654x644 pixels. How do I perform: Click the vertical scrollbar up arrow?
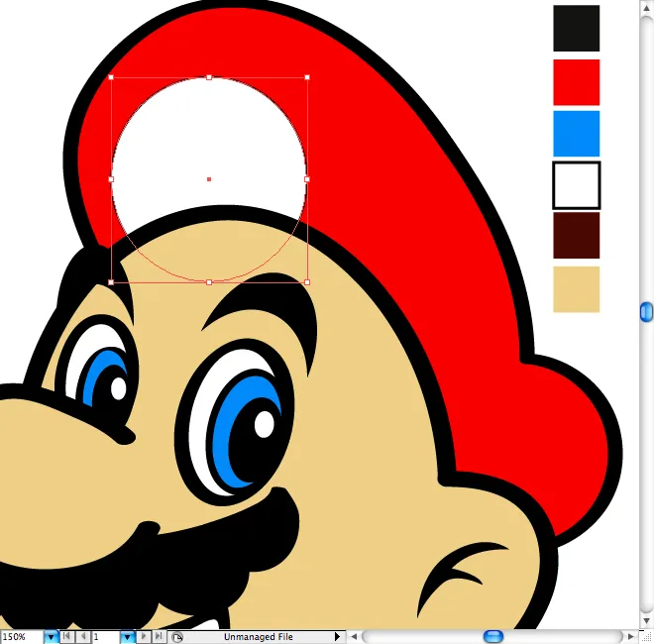[x=646, y=8]
